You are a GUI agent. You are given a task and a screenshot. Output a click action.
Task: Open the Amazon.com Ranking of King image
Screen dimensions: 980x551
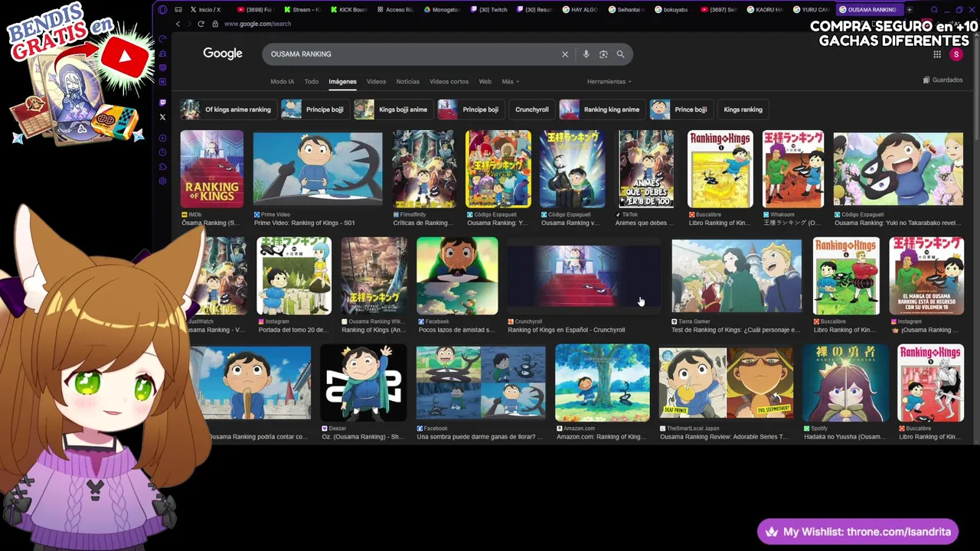click(603, 383)
